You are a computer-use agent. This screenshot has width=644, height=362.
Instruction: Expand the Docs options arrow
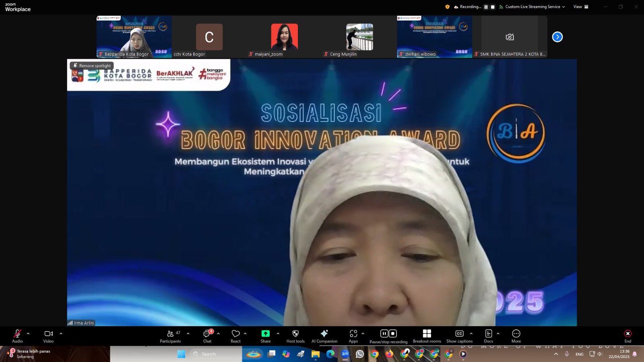click(498, 333)
